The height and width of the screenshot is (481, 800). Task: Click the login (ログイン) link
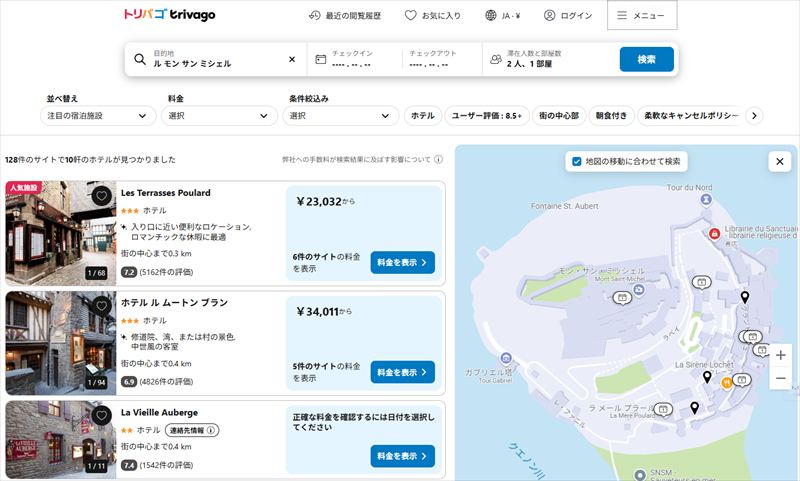[x=568, y=16]
